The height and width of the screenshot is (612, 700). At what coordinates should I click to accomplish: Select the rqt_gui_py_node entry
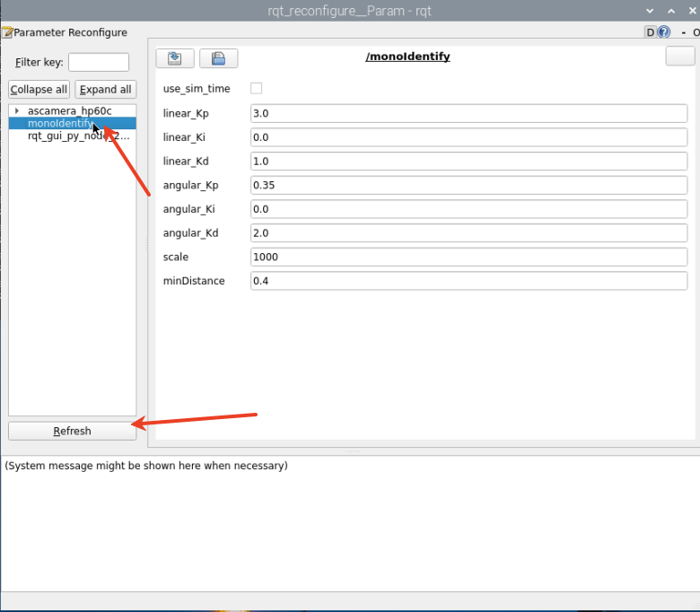[x=78, y=136]
